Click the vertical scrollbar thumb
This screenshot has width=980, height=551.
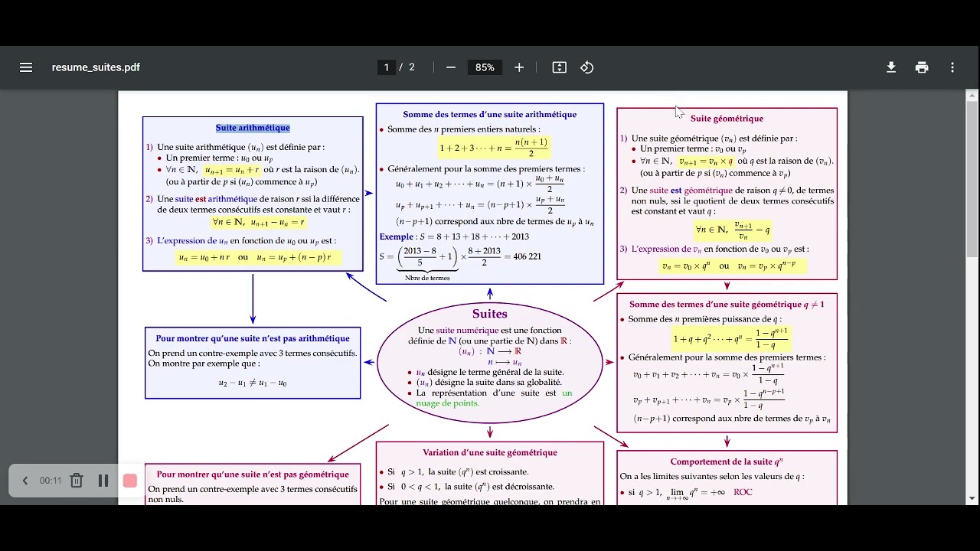972,179
